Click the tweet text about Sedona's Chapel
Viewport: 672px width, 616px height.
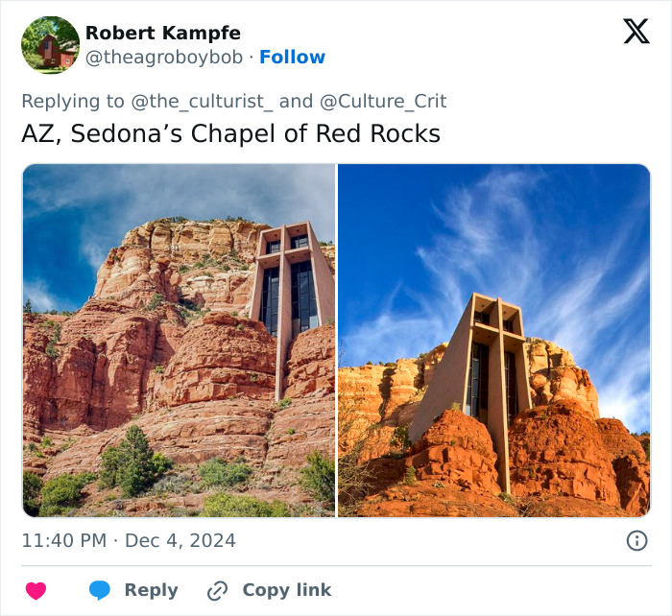pos(230,133)
